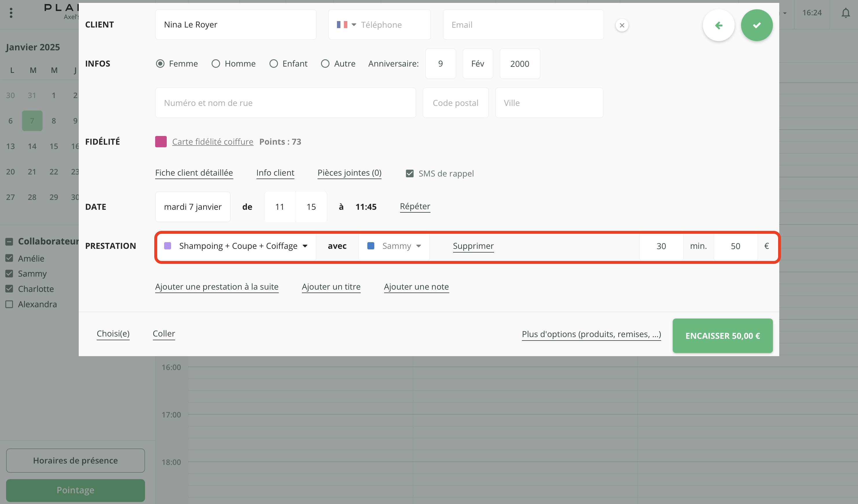Click the Supprimer link for the prestation
Screen dimensions: 858x504
point(473,246)
